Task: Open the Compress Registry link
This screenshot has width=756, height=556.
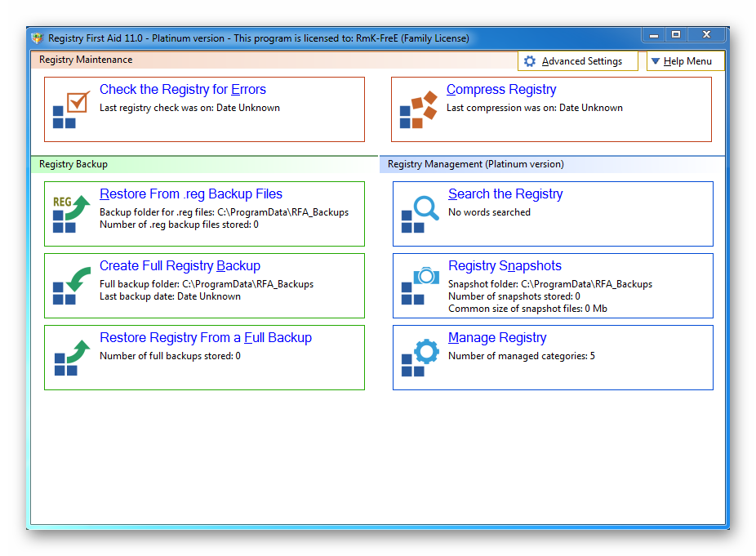Action: [501, 90]
